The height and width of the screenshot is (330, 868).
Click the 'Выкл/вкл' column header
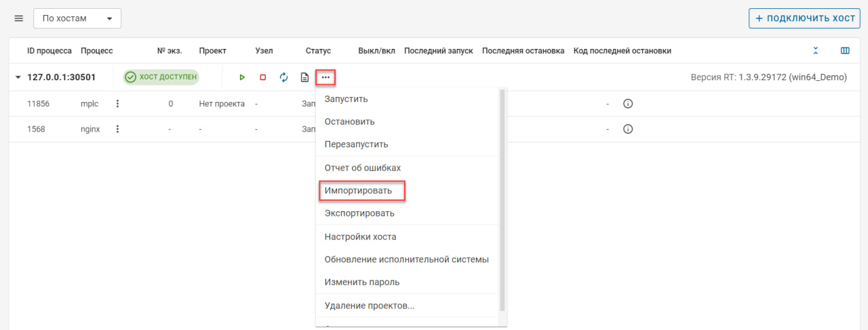[376, 51]
